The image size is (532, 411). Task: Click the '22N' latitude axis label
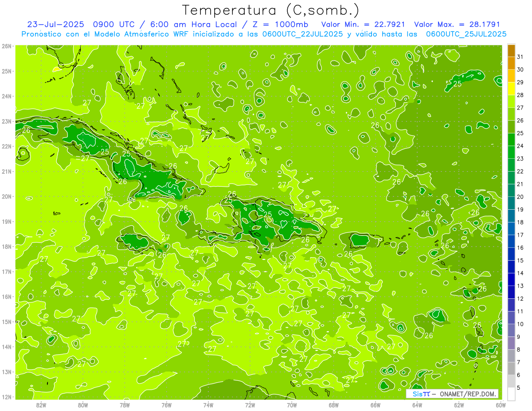click(6, 146)
